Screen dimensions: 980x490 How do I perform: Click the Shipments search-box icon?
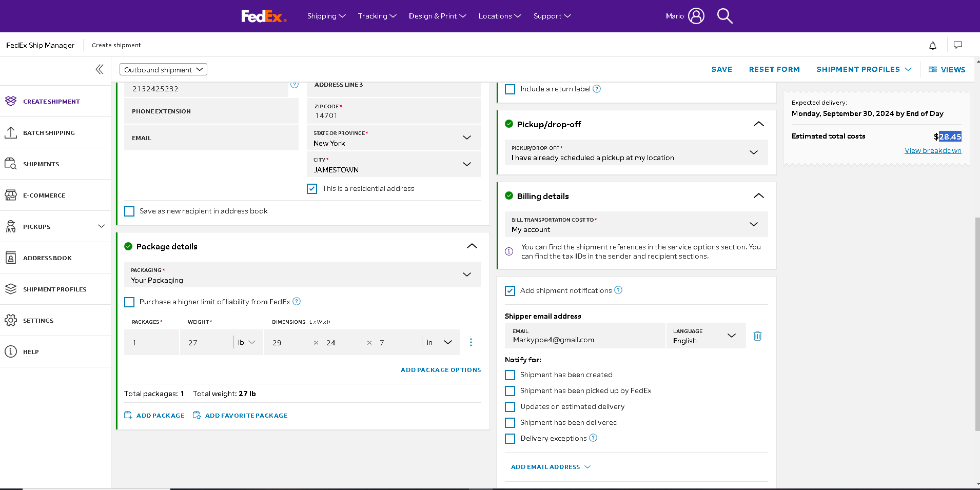coord(11,164)
